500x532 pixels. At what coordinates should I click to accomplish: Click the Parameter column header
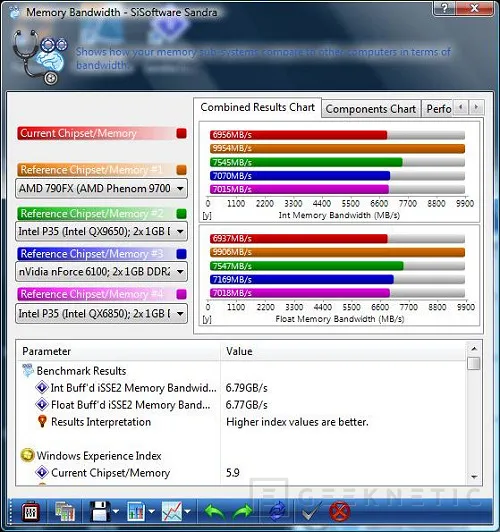tap(119, 351)
